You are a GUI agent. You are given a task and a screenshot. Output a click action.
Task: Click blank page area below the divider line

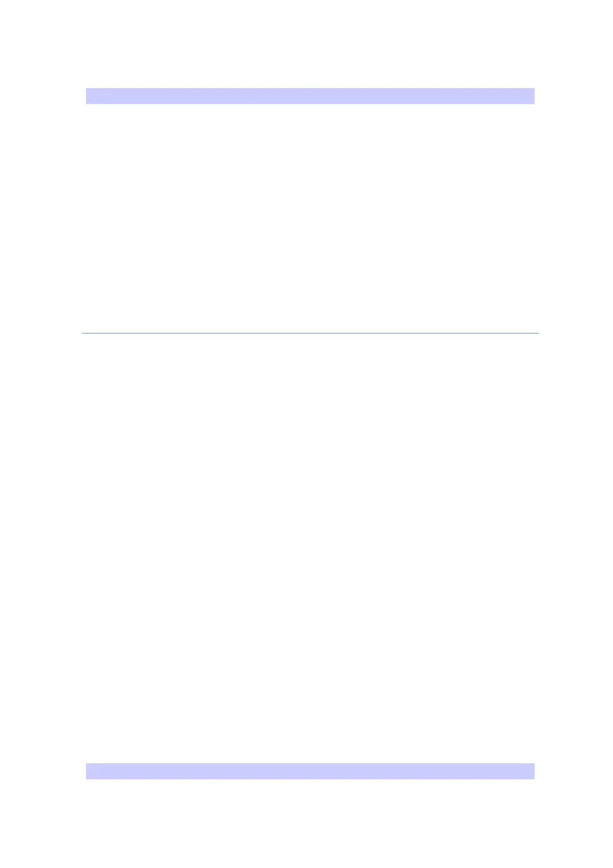(x=310, y=548)
